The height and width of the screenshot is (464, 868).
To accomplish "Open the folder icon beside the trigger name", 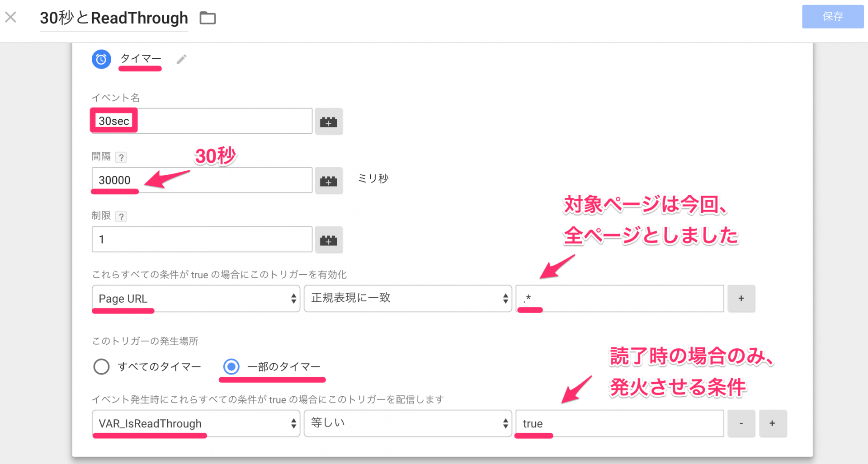I will click(x=208, y=18).
